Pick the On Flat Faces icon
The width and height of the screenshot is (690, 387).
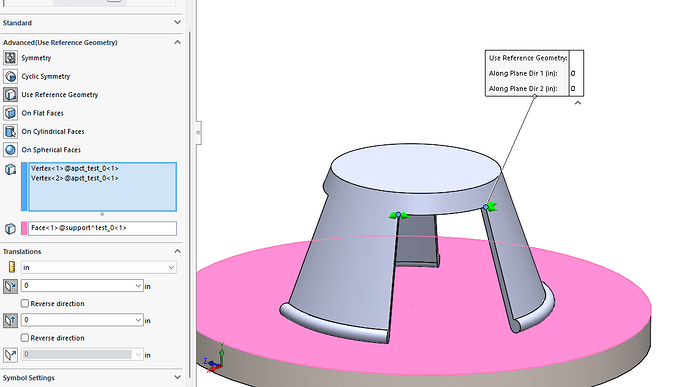(11, 113)
